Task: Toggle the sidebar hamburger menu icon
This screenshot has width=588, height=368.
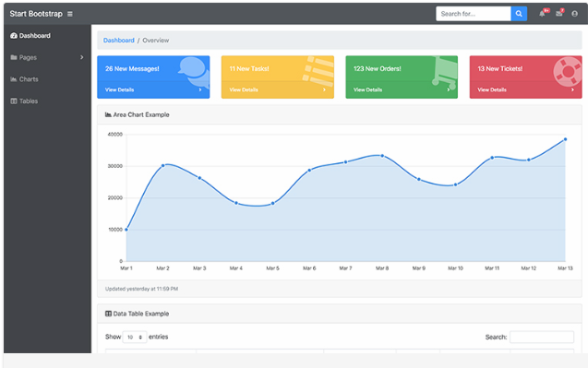Action: [x=70, y=14]
